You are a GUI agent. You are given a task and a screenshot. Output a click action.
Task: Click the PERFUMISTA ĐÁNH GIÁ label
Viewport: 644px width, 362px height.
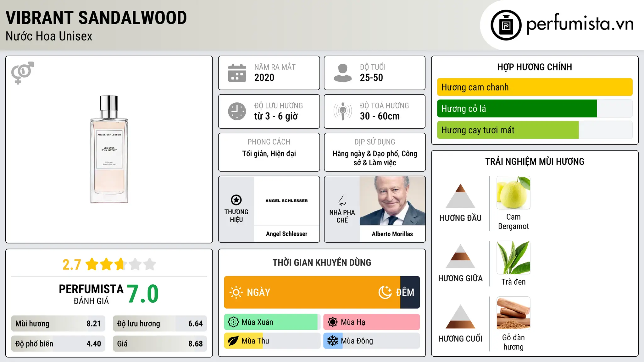91,294
